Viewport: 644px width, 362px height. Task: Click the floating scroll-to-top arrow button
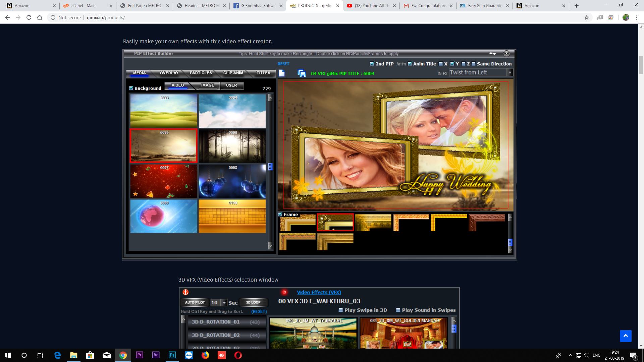pos(626,336)
